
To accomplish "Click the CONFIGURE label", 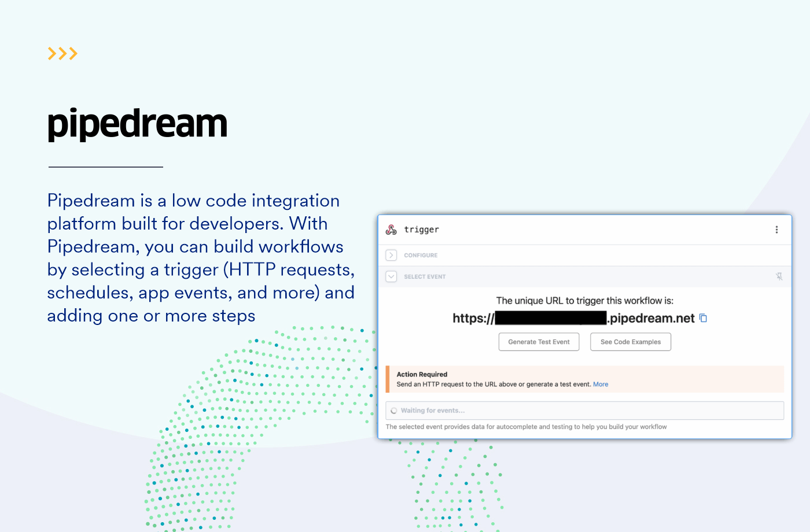I will coord(421,255).
